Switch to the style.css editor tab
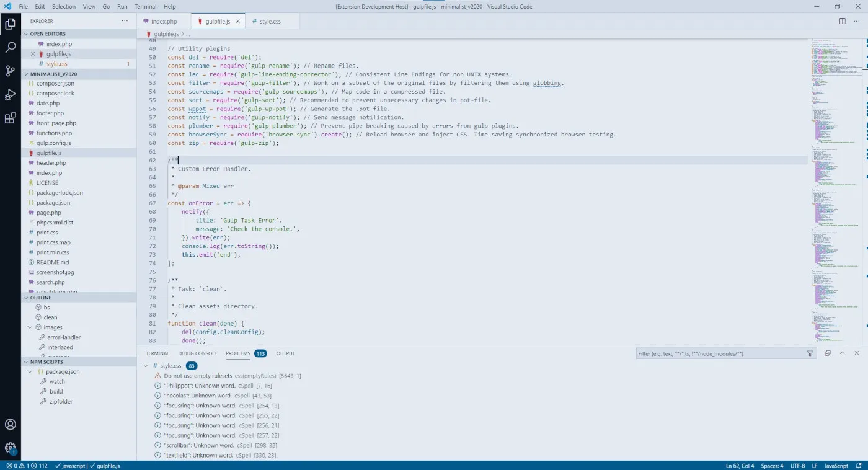Viewport: 868px width, 470px height. (270, 21)
